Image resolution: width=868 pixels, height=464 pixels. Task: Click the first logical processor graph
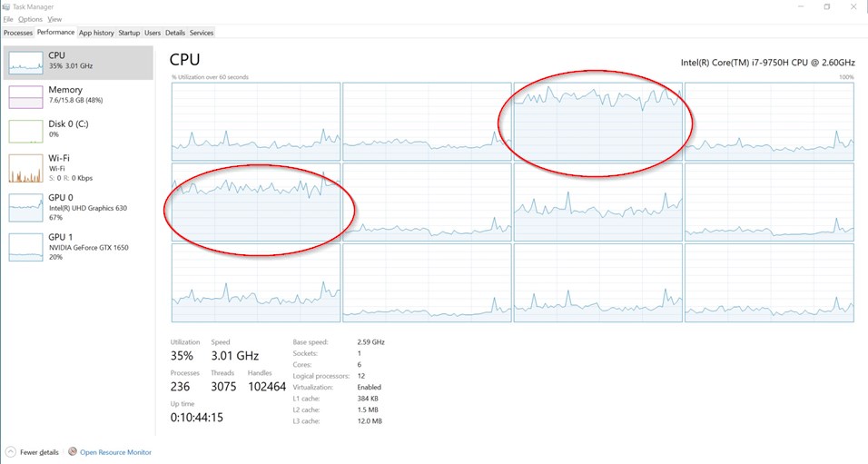coord(255,121)
